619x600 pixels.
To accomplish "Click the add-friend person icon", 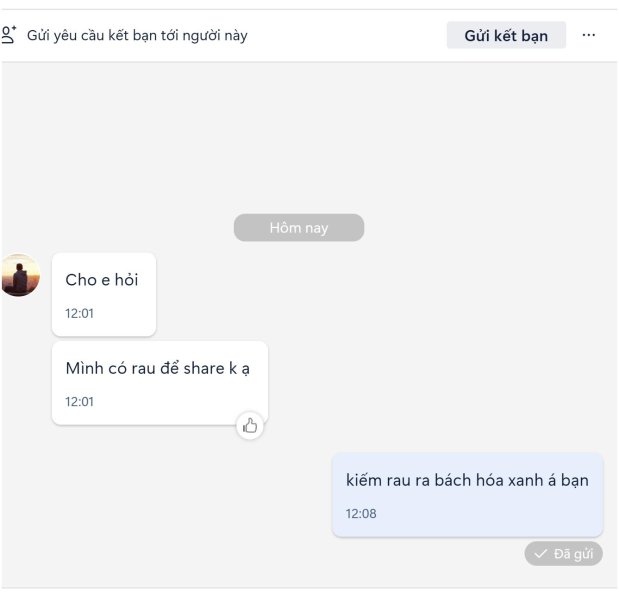I will (9, 35).
